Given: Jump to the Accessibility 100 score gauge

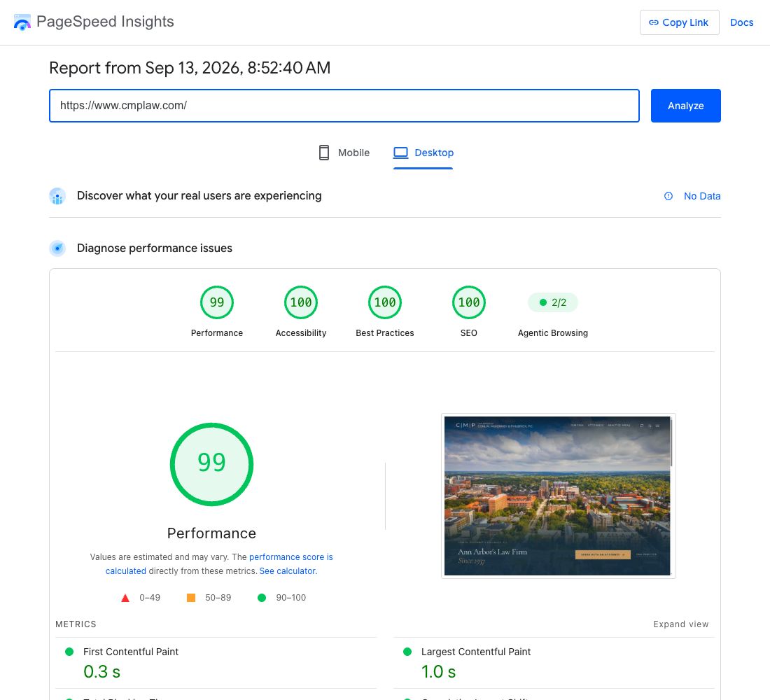Looking at the screenshot, I should tap(301, 302).
